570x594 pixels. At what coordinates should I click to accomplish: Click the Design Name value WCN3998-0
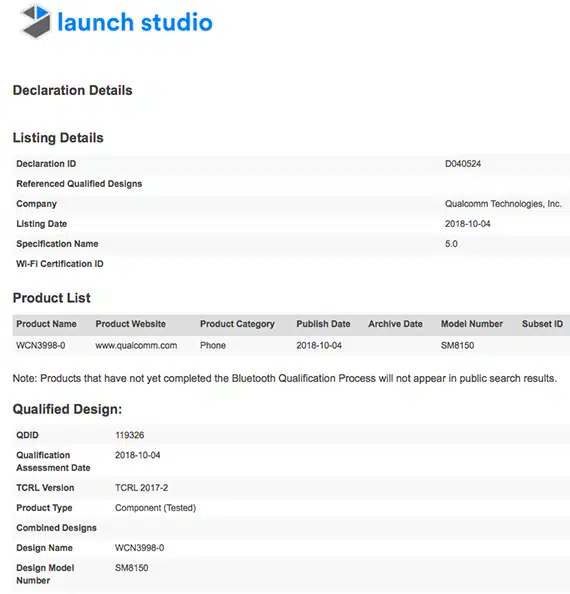[139, 548]
